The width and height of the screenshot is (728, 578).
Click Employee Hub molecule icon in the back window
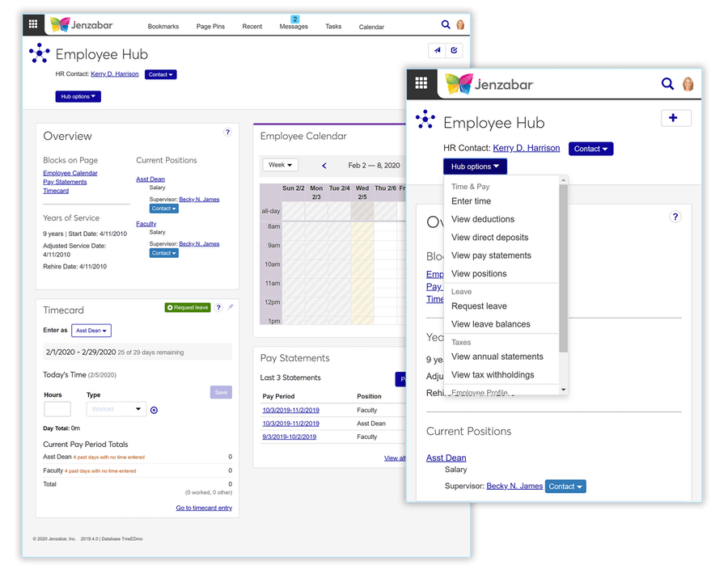[40, 53]
